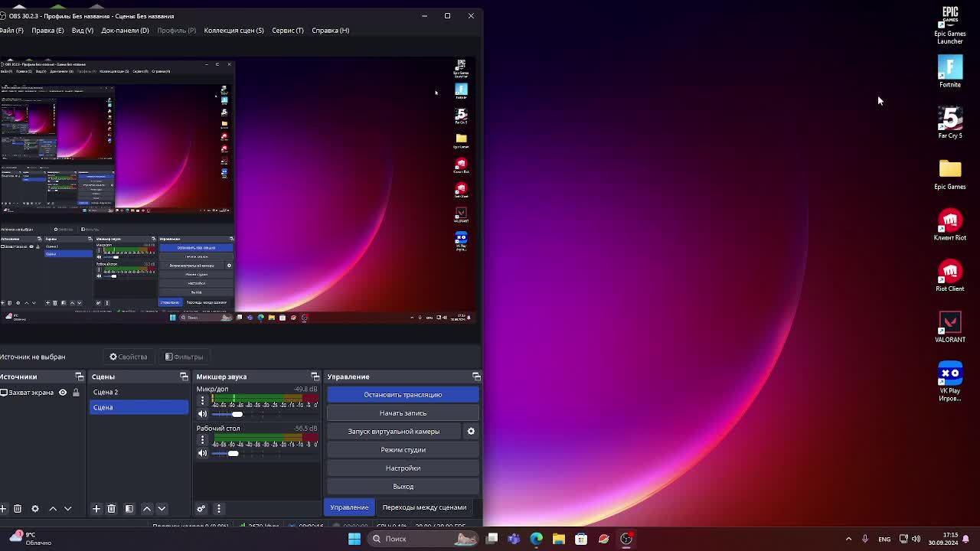Remove the selected scene with trash icon
Image resolution: width=980 pixels, height=551 pixels.
click(x=111, y=509)
